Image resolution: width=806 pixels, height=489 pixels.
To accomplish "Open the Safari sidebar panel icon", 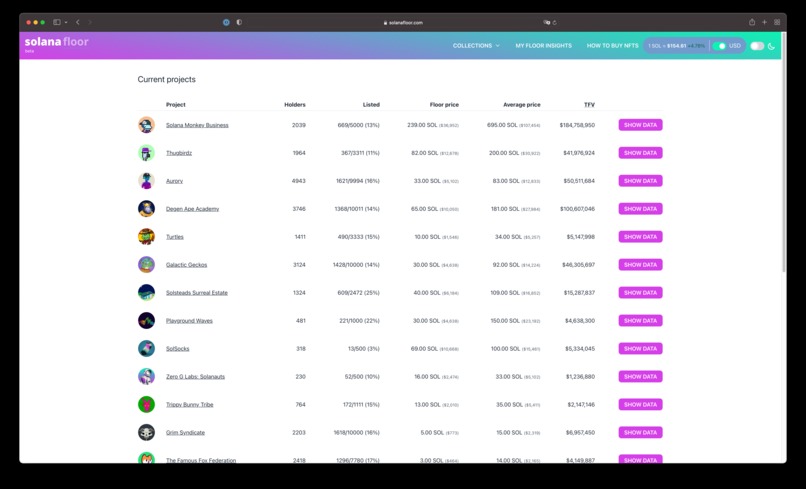I will tap(57, 22).
